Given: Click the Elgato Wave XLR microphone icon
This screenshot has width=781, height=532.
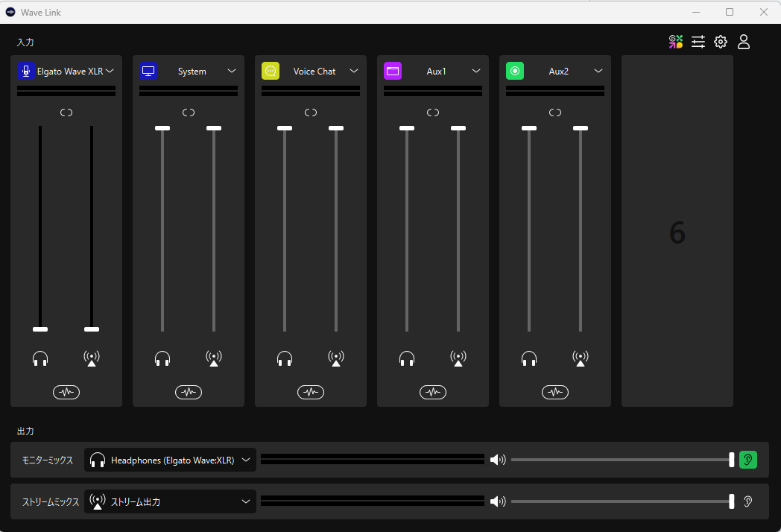Looking at the screenshot, I should [x=26, y=71].
